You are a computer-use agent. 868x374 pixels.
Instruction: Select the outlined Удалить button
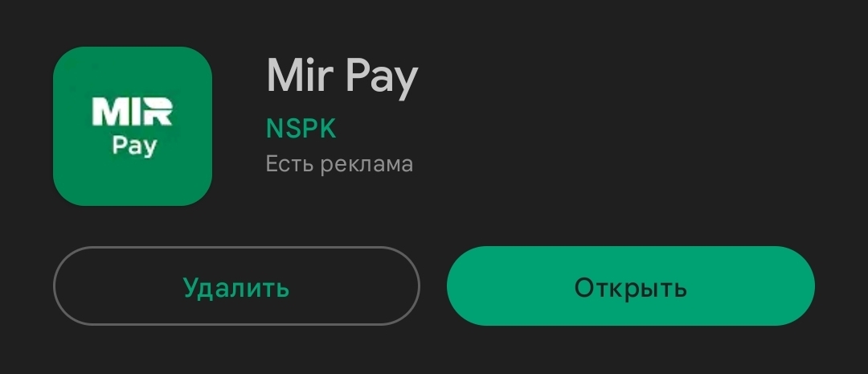[236, 286]
